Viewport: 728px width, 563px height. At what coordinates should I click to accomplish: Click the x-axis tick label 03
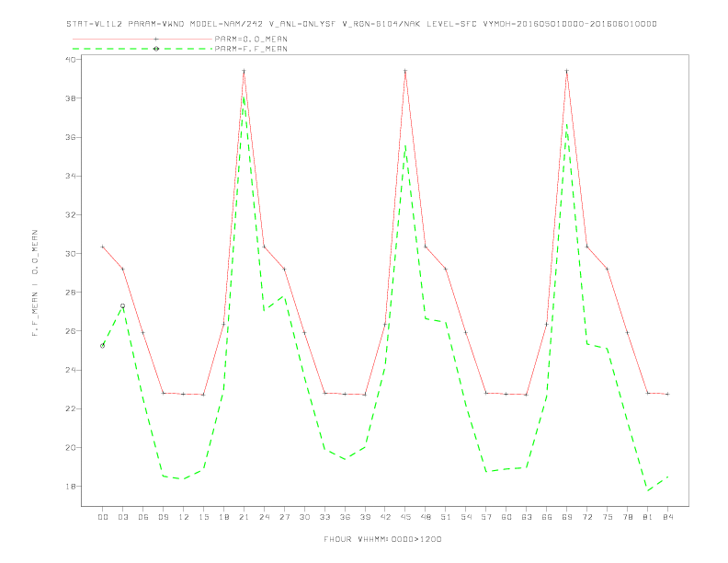coord(122,517)
